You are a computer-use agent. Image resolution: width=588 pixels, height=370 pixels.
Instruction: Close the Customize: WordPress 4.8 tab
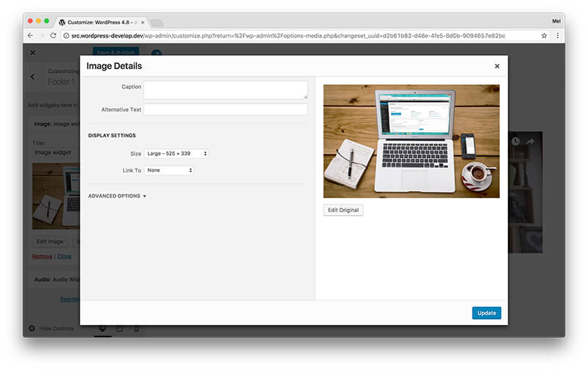pos(143,23)
